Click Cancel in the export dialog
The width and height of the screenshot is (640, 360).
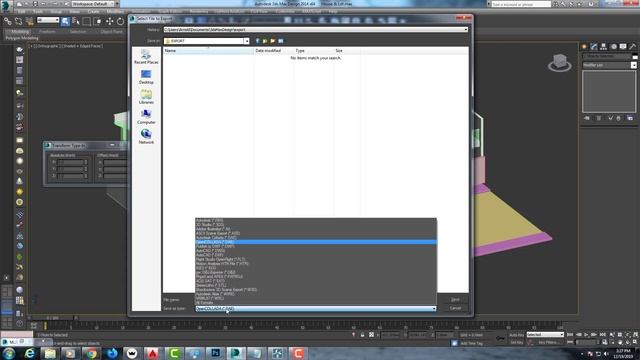coord(455,308)
